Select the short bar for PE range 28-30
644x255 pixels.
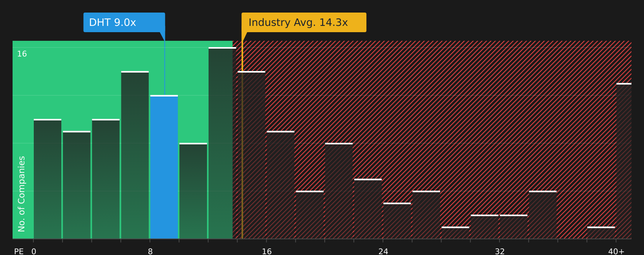coord(456,233)
